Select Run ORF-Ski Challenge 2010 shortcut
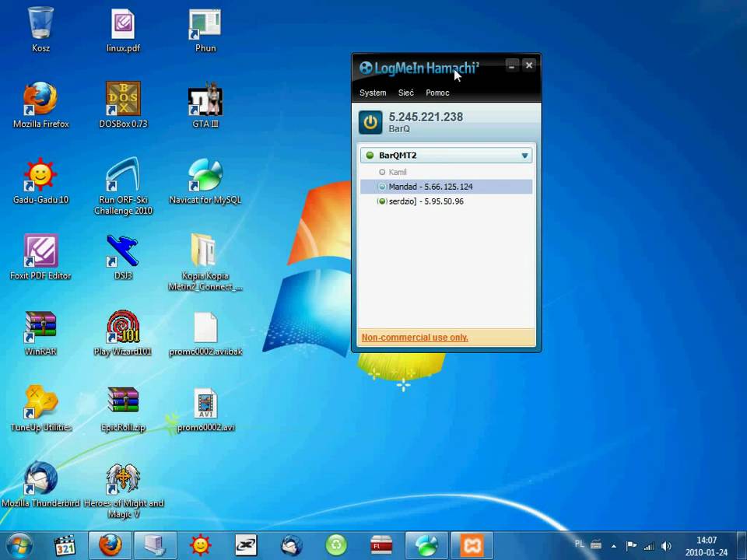Image resolution: width=747 pixels, height=560 pixels. point(123,186)
